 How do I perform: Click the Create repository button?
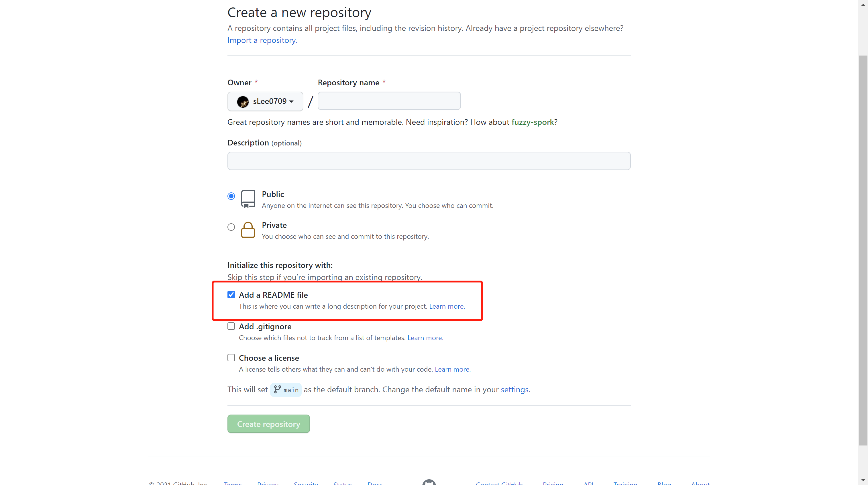268,424
